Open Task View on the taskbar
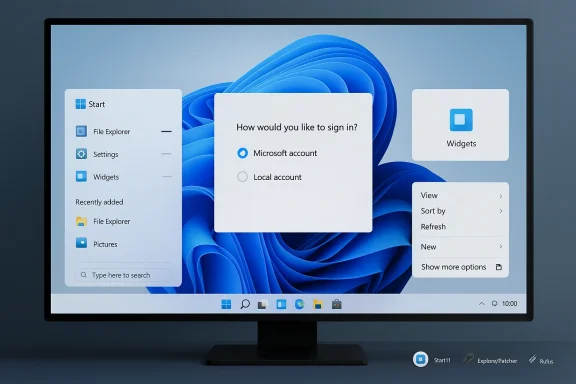The height and width of the screenshot is (384, 576). (262, 305)
